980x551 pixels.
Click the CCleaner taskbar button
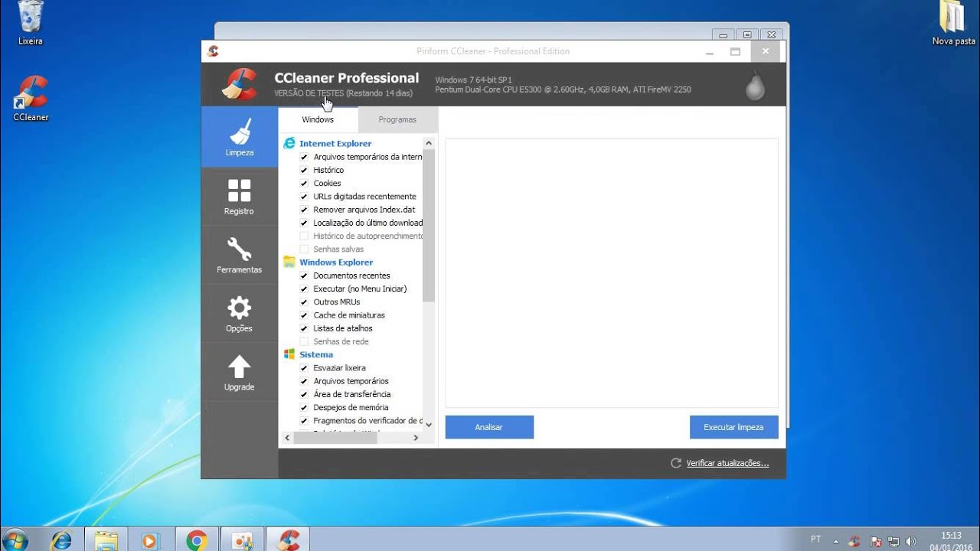pos(288,540)
